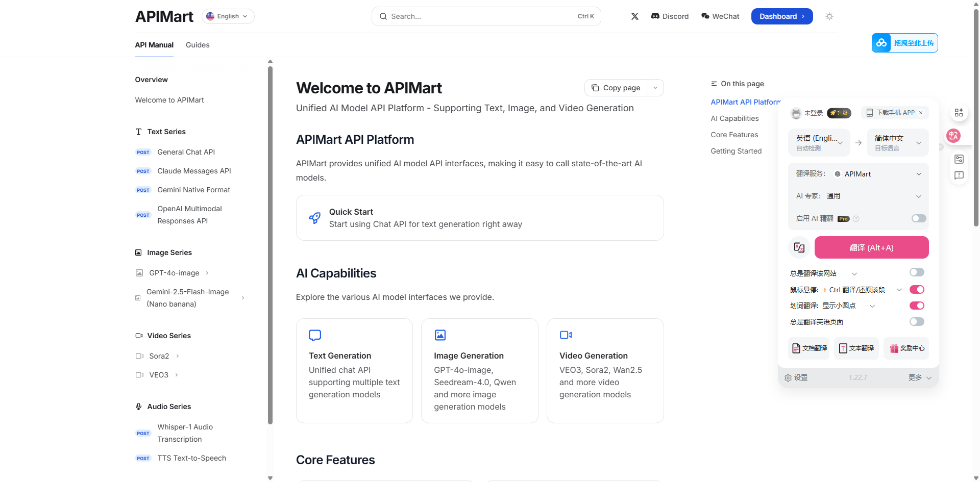Switch to Guides tab
Screen dimensions: 980x482
(198, 45)
